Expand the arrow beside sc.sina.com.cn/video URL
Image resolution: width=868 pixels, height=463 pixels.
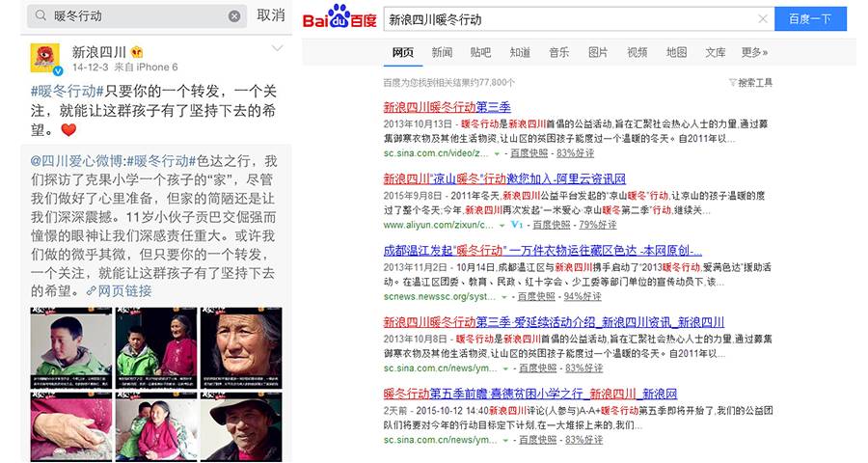(497, 153)
